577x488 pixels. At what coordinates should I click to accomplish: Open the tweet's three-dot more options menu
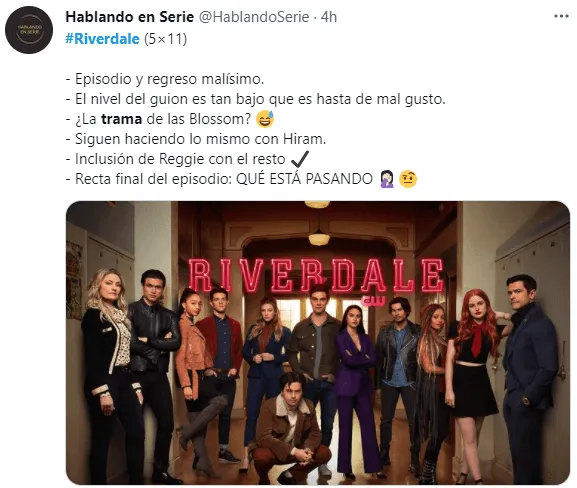561,16
